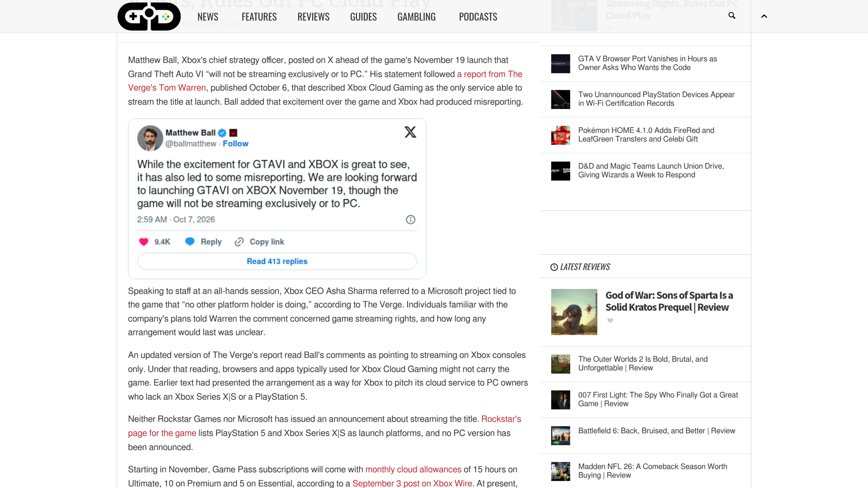Open Pokémon HOME 4.1.0 article
868x488 pixels.
point(646,135)
